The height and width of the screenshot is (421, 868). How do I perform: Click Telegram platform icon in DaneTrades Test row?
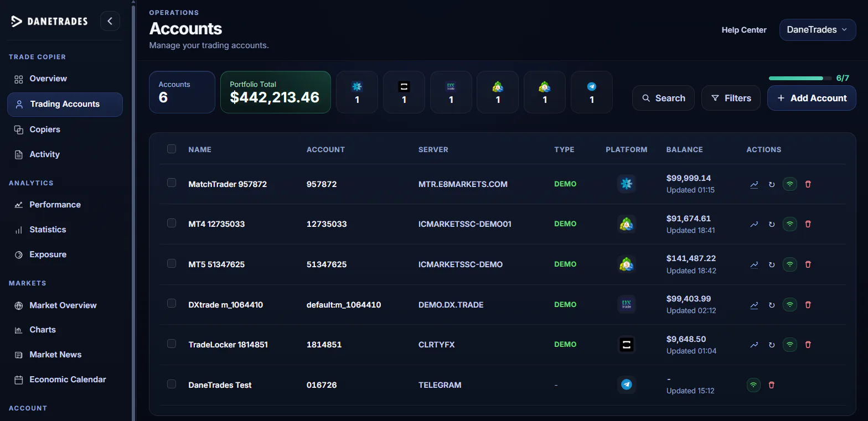tap(627, 384)
